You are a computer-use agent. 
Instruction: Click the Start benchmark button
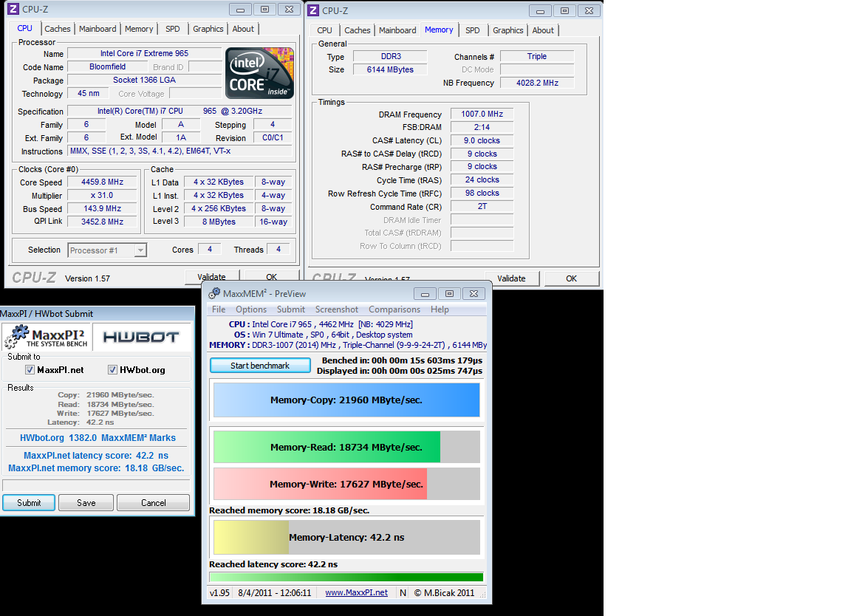click(260, 366)
